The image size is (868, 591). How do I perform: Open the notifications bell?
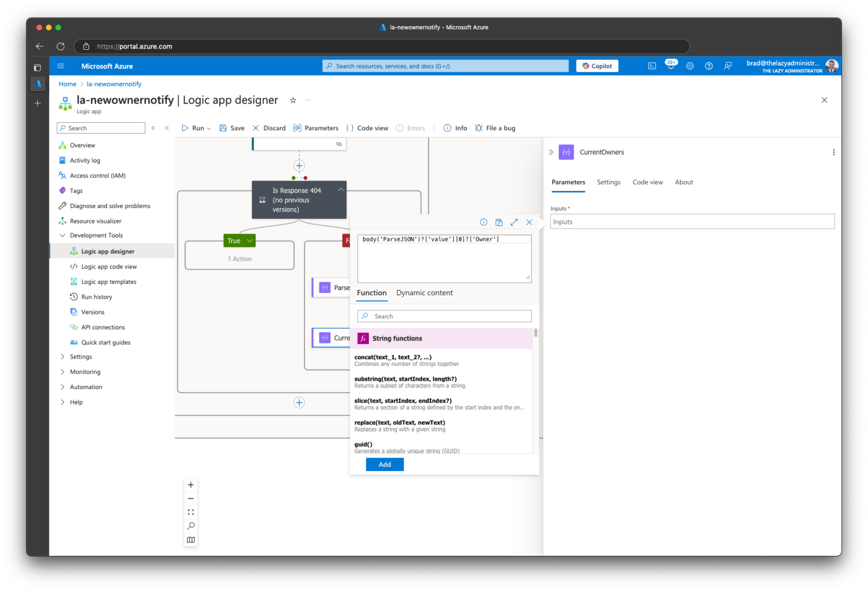point(671,66)
